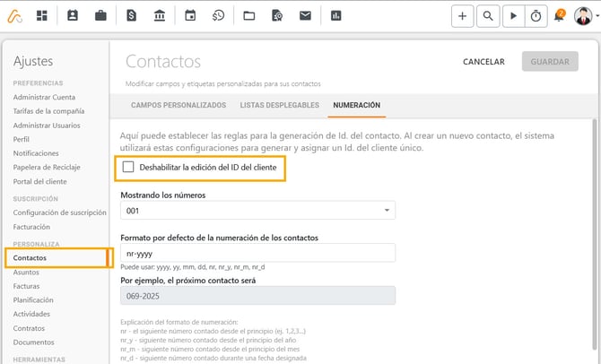This screenshot has width=601, height=364.
Task: Open the reports chart icon
Action: (x=336, y=16)
